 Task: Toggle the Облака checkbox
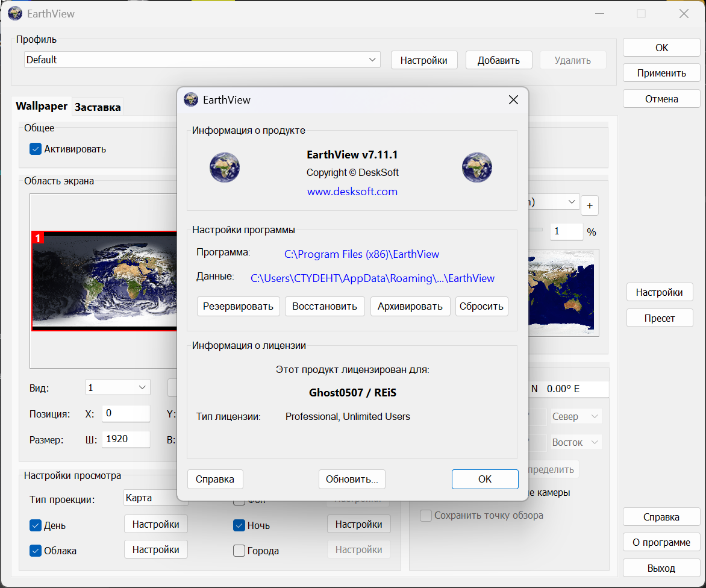point(36,551)
